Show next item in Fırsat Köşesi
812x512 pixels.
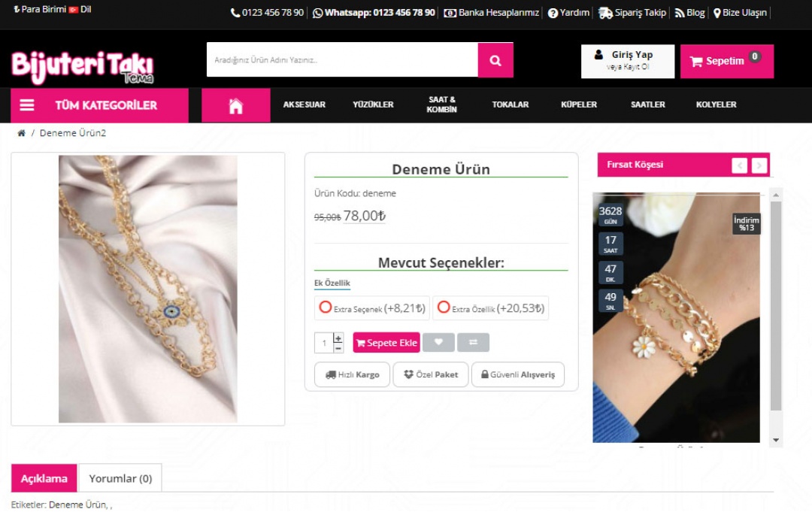[x=759, y=165]
